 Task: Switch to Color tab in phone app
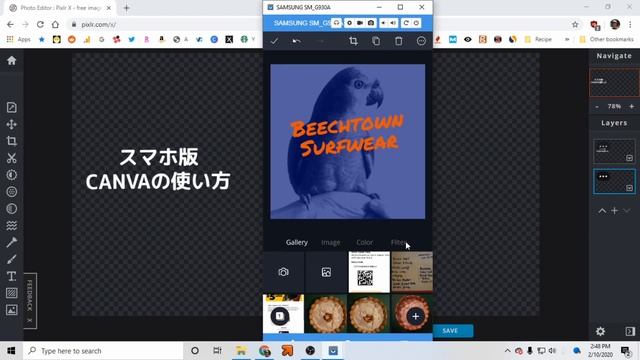point(364,242)
